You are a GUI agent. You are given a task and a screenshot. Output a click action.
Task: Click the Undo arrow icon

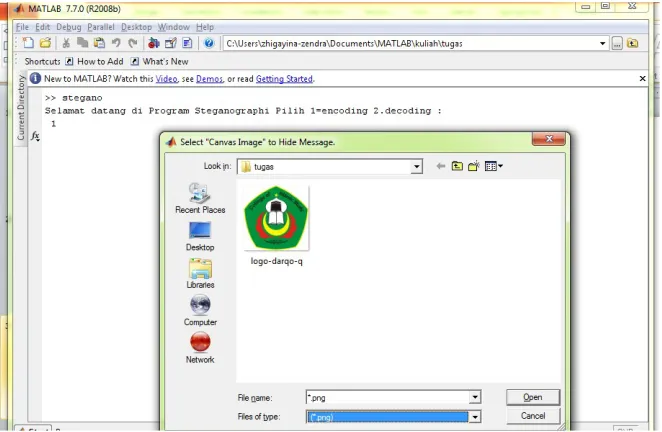116,43
